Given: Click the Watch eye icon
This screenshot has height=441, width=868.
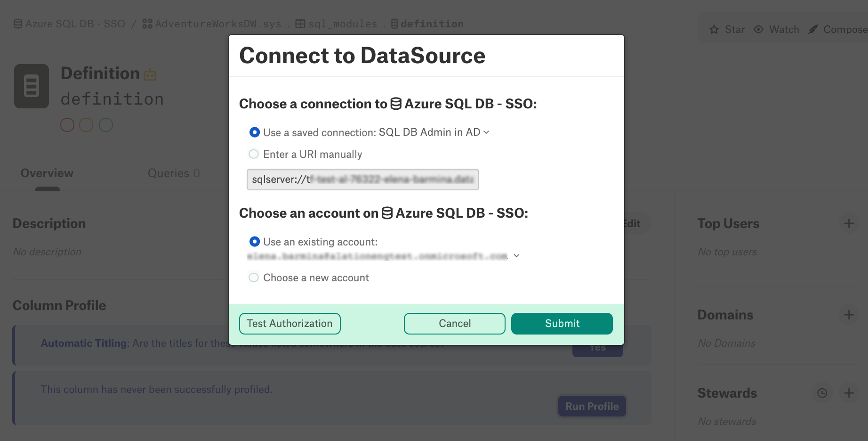Looking at the screenshot, I should click(758, 30).
